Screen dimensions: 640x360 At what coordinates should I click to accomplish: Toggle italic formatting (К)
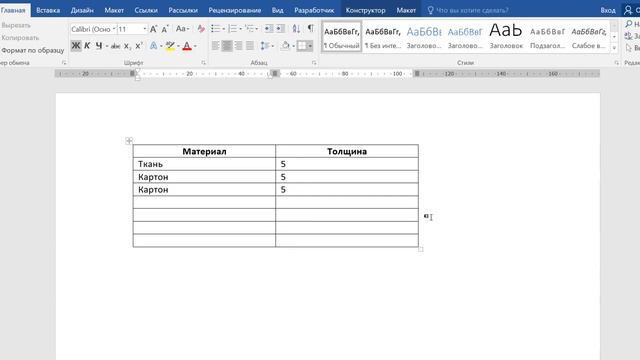[x=87, y=46]
